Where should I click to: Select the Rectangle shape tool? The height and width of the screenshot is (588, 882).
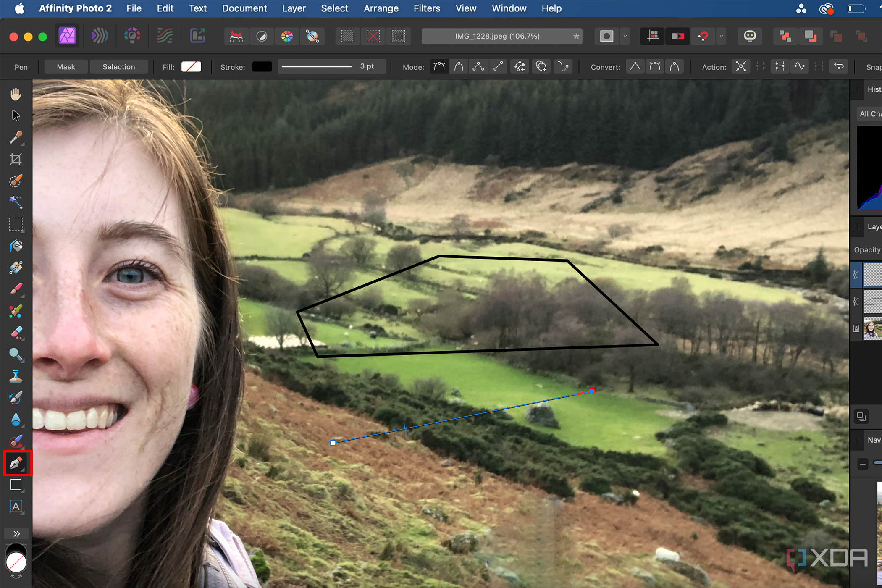pos(16,485)
